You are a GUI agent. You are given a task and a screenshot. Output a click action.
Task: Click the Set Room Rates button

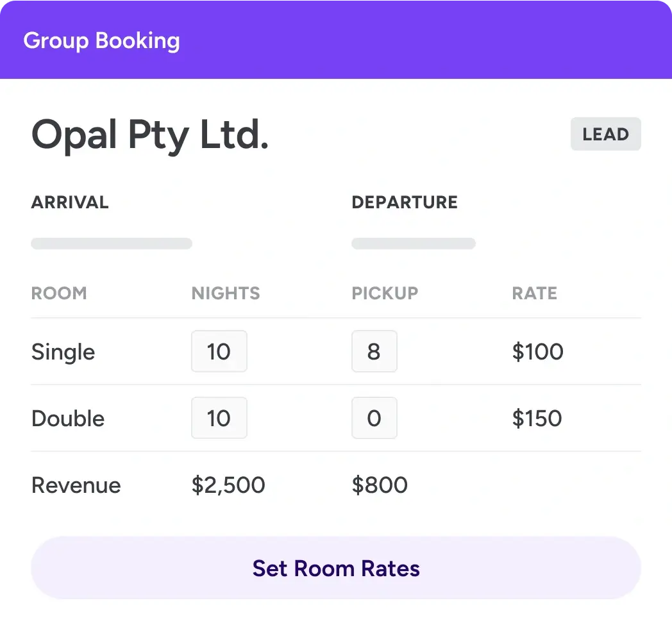pos(336,568)
